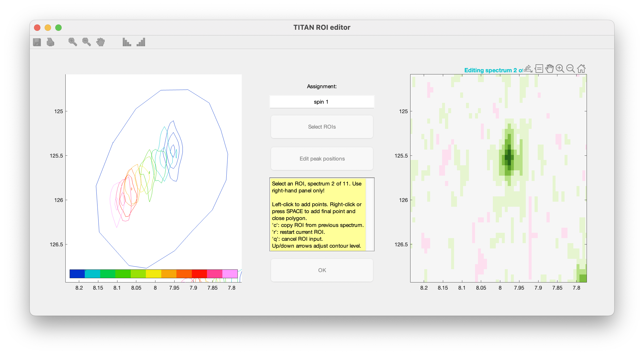Click the data tips icon above spectrum
644x355 pixels.
click(539, 69)
